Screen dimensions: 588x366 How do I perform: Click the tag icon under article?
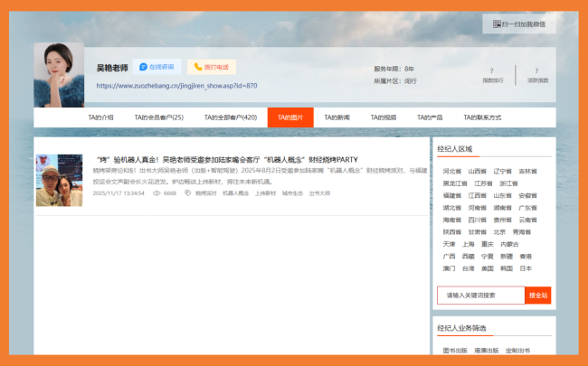[187, 192]
